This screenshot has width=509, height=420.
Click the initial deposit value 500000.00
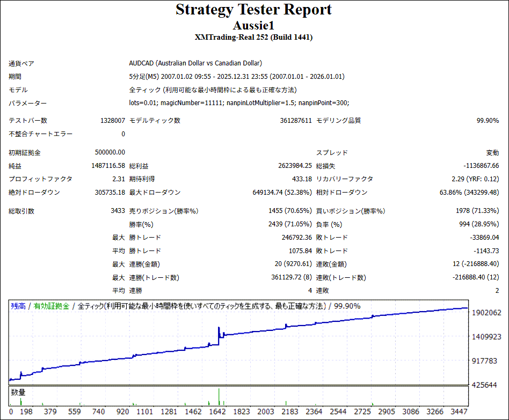(108, 153)
